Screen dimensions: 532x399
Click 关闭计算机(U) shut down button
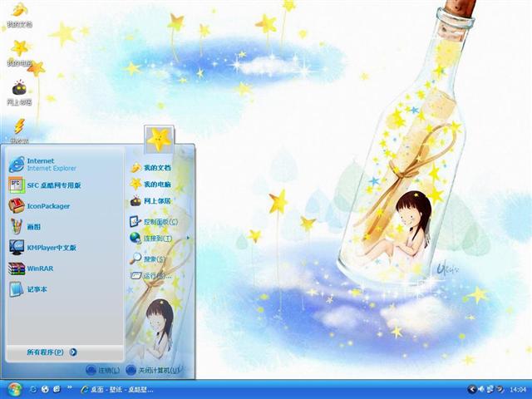pos(152,370)
